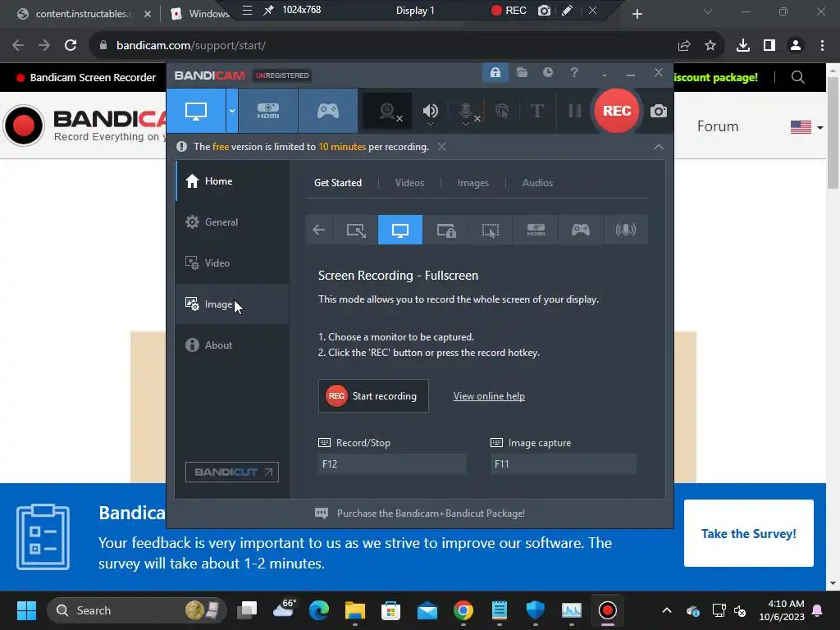Click the pencil draw icon in recording bar
The width and height of the screenshot is (840, 630).
click(x=568, y=10)
